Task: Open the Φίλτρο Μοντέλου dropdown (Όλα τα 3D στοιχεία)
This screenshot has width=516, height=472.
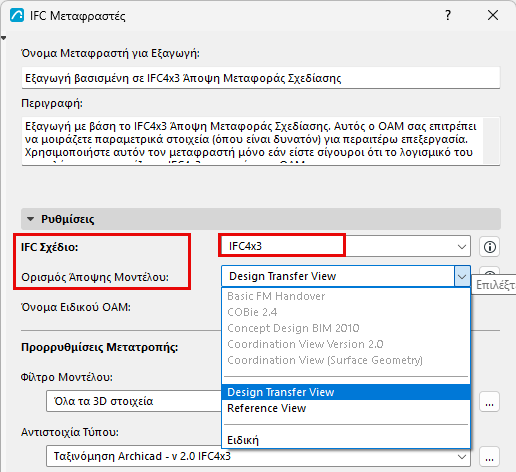Action: click(134, 401)
